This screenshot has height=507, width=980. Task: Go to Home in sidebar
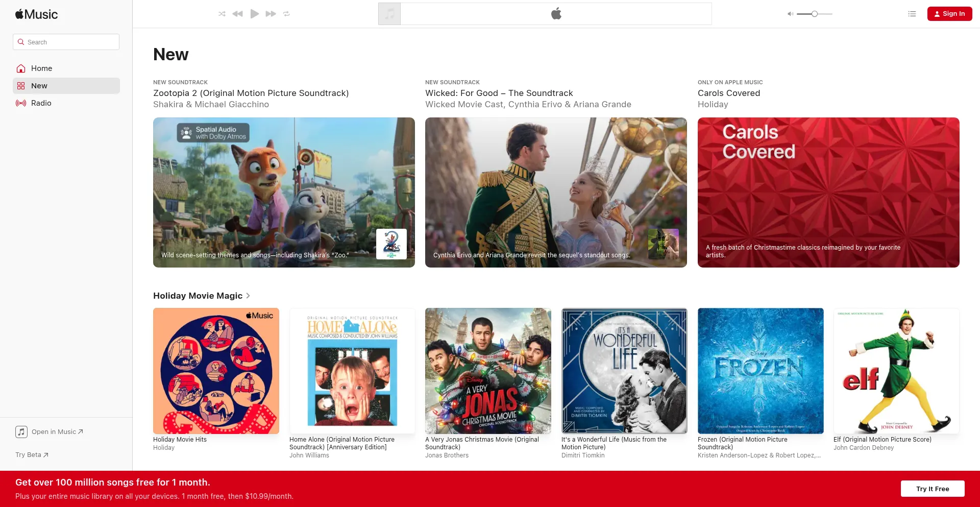[x=41, y=68]
